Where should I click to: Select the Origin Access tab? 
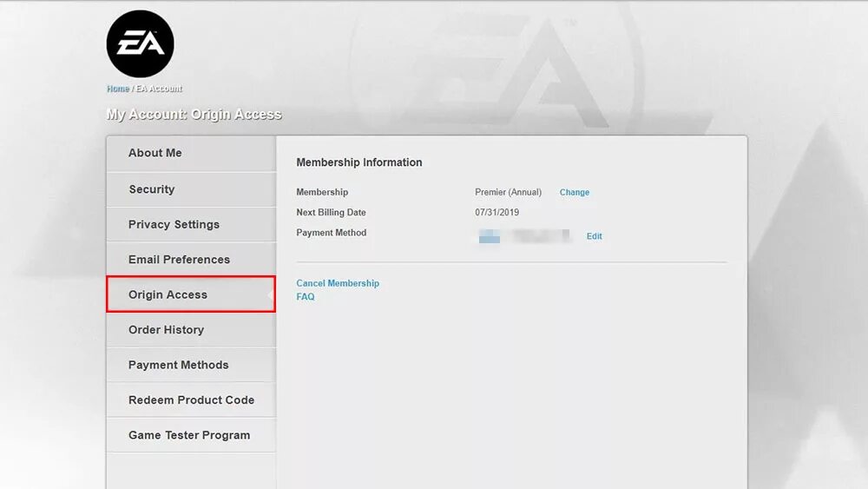point(191,294)
